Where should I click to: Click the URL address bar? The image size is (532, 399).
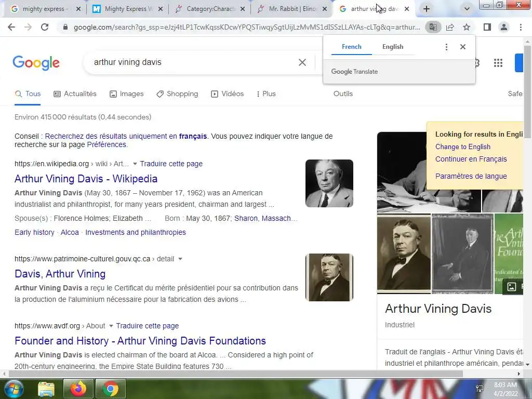[x=247, y=27]
